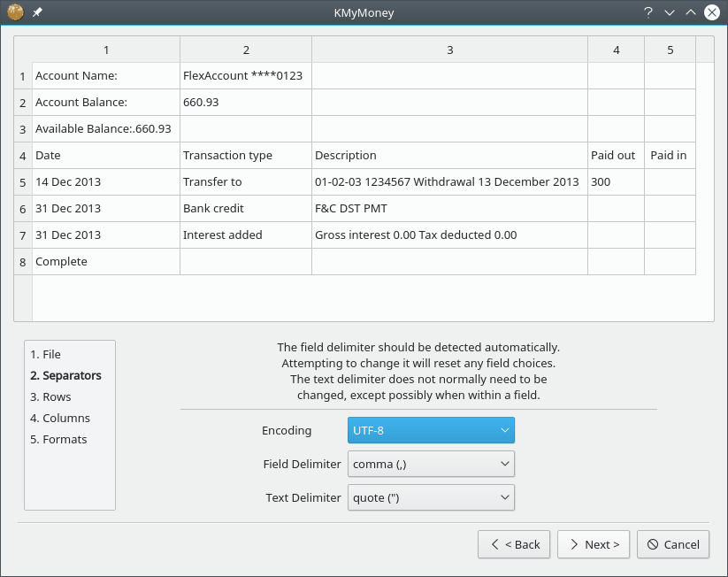Select the Back arrow chevron on the Back button

click(x=495, y=544)
